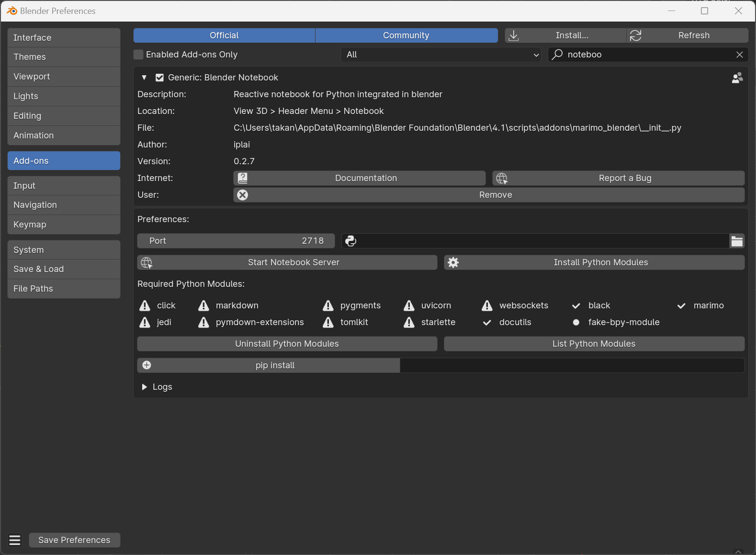
Task: Disable the Blender Notebook add-on checkbox
Action: (x=160, y=78)
